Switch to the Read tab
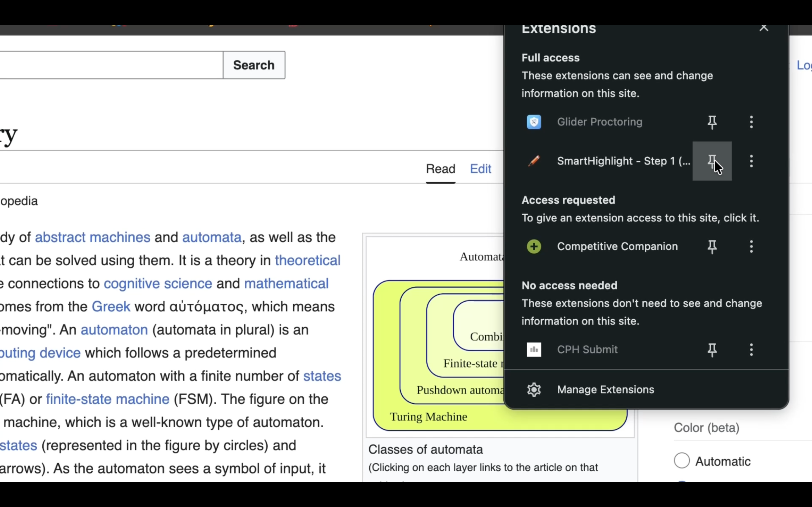 click(x=440, y=169)
